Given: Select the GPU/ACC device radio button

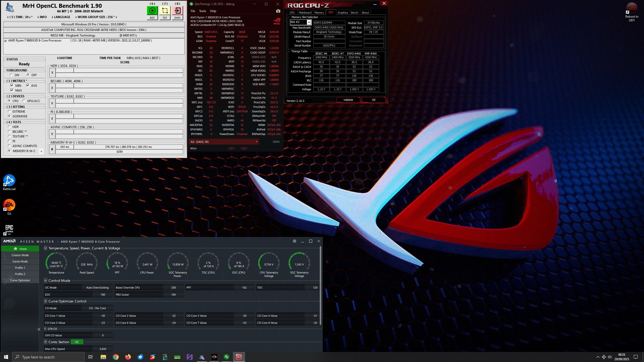Looking at the screenshot, I should coord(24,101).
